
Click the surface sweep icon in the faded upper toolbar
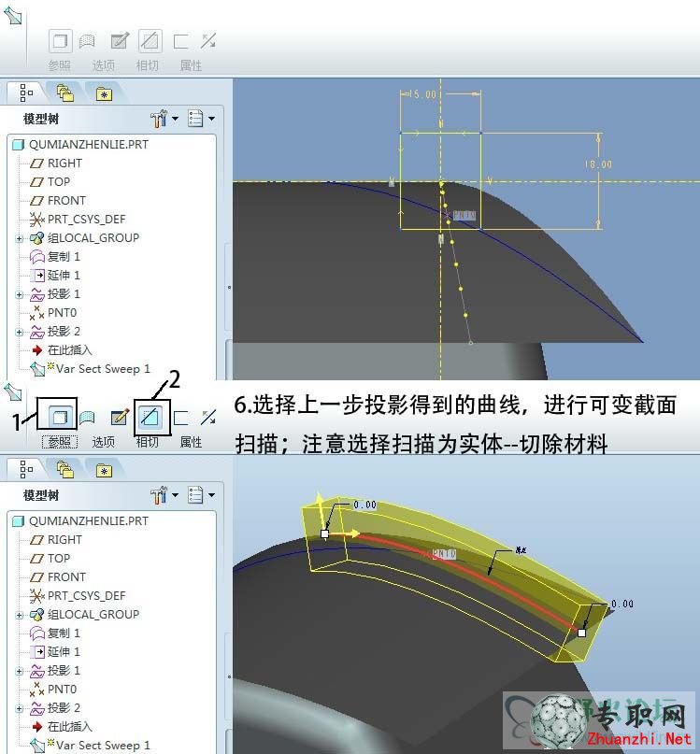(87, 41)
